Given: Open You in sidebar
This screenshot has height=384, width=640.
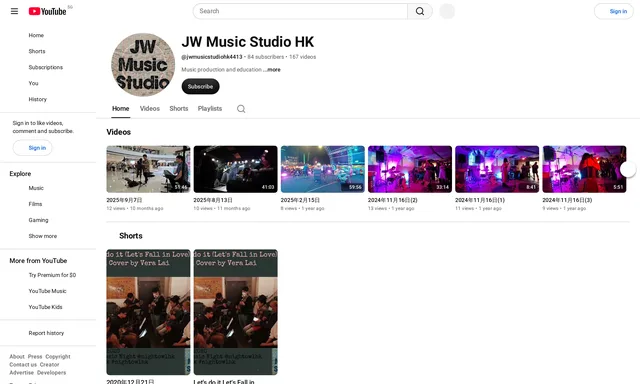Looking at the screenshot, I should 33,83.
